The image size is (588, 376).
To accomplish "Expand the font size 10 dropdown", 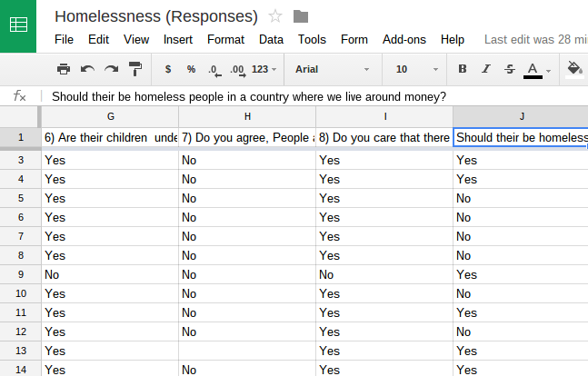I will (x=414, y=69).
